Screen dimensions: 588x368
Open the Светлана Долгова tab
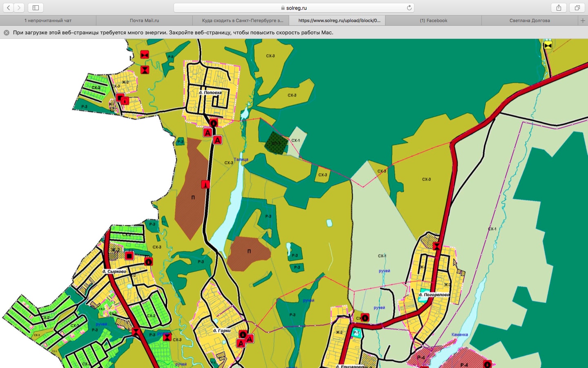530,20
